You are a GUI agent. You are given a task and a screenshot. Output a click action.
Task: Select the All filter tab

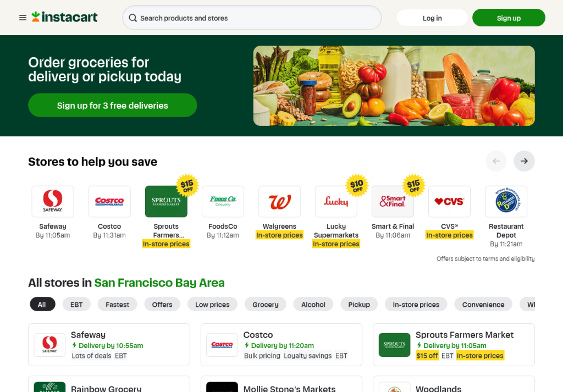(42, 304)
